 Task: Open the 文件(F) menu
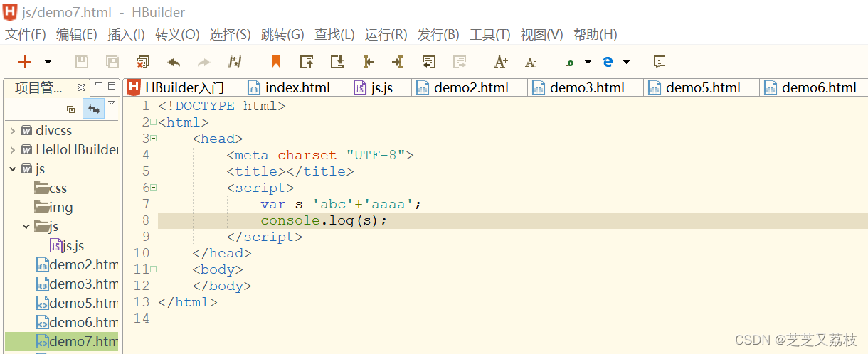(26, 34)
